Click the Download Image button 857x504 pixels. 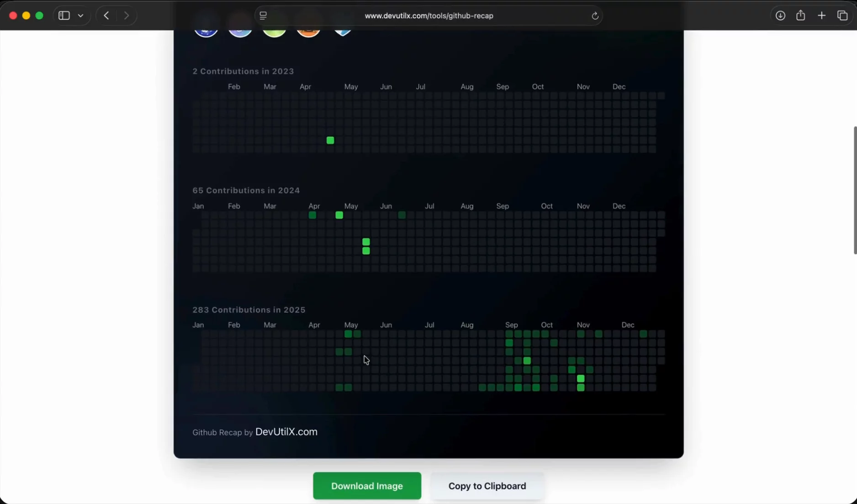pyautogui.click(x=366, y=486)
